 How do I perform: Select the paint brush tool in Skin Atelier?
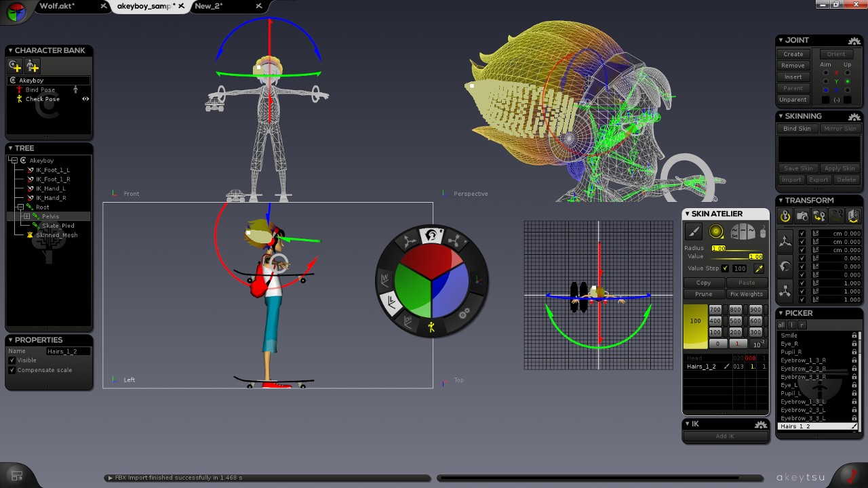click(694, 232)
